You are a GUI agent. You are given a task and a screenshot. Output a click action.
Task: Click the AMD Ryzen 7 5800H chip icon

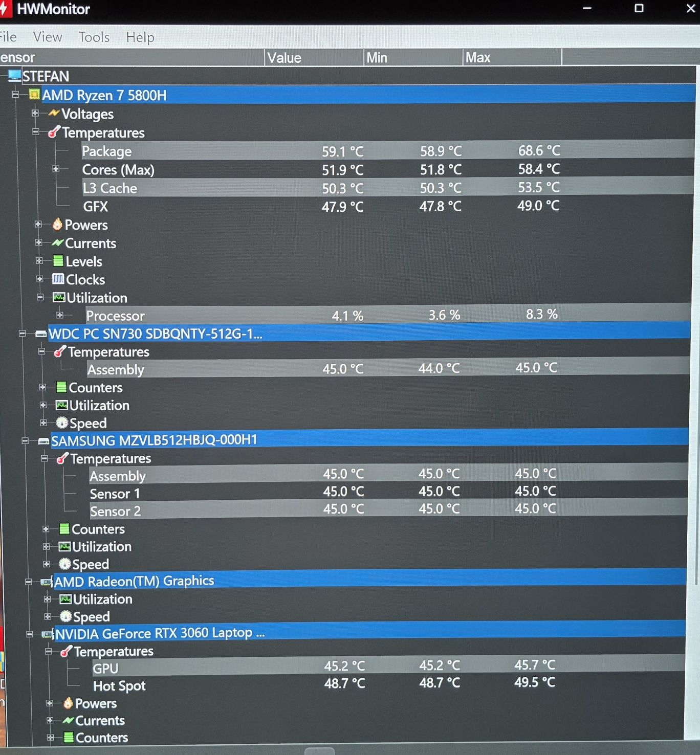pos(35,95)
